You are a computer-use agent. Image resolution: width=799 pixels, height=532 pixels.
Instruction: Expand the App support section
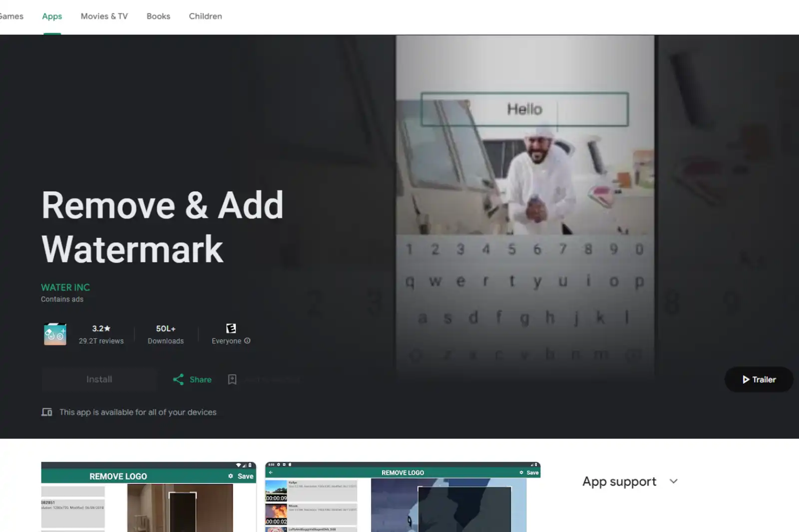(630, 482)
